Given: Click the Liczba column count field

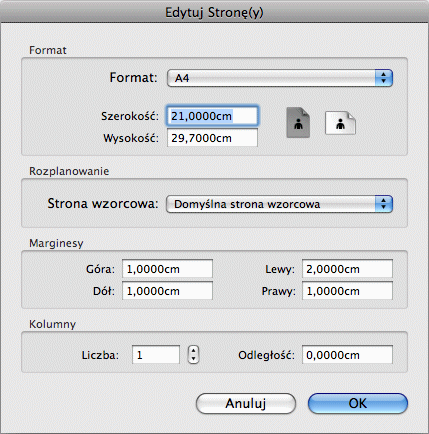Looking at the screenshot, I should (156, 355).
